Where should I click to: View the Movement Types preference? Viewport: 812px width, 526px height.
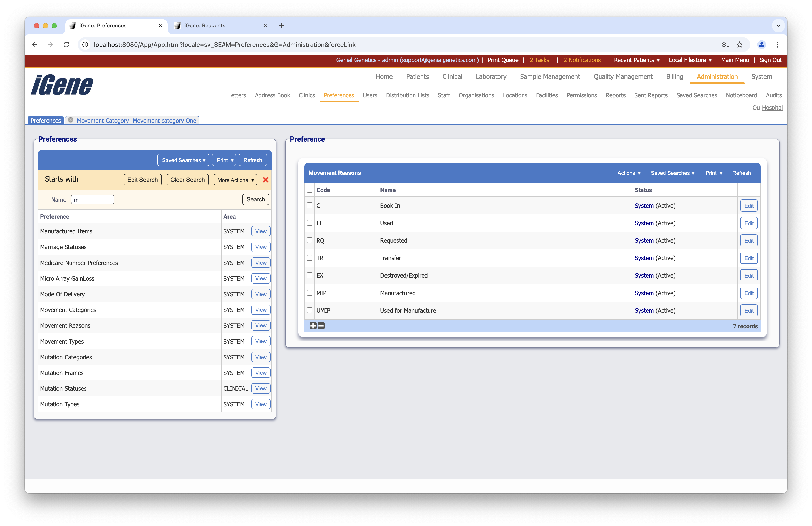coord(261,341)
